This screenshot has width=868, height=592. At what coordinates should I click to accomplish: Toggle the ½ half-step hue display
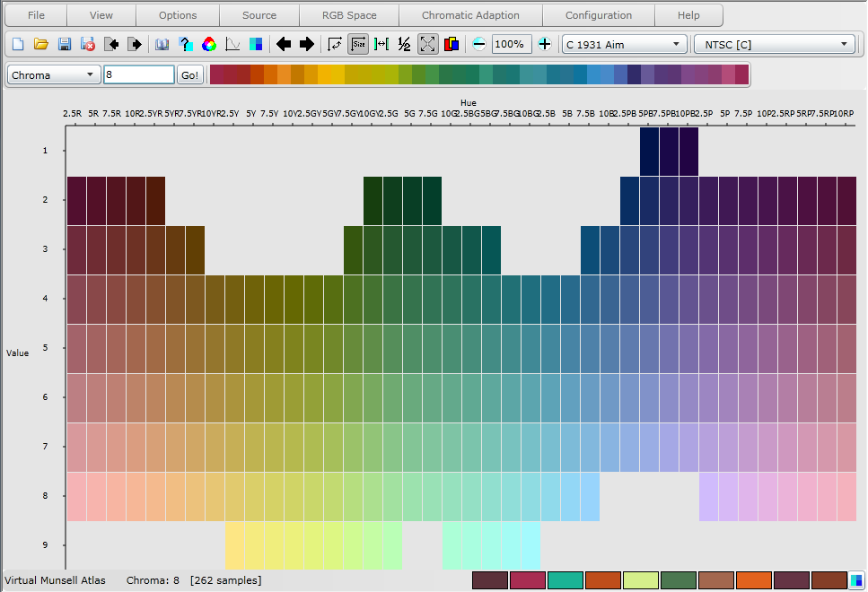(x=404, y=43)
